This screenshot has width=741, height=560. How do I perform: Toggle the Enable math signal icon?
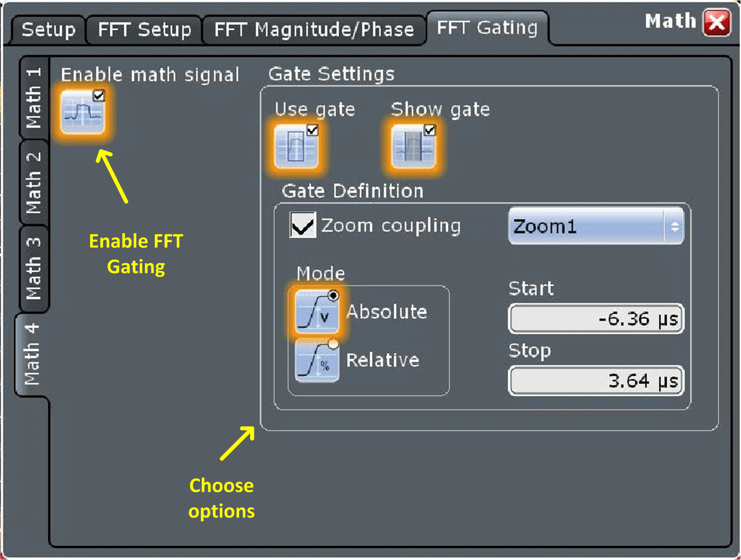click(83, 112)
